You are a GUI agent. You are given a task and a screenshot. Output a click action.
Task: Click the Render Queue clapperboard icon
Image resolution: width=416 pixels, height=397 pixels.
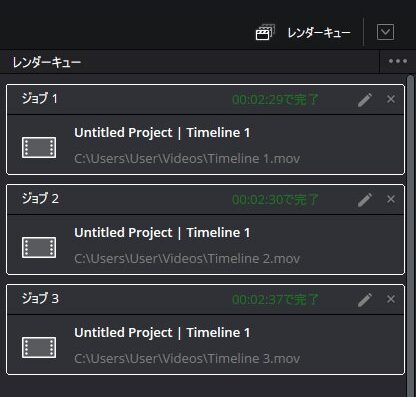point(265,32)
